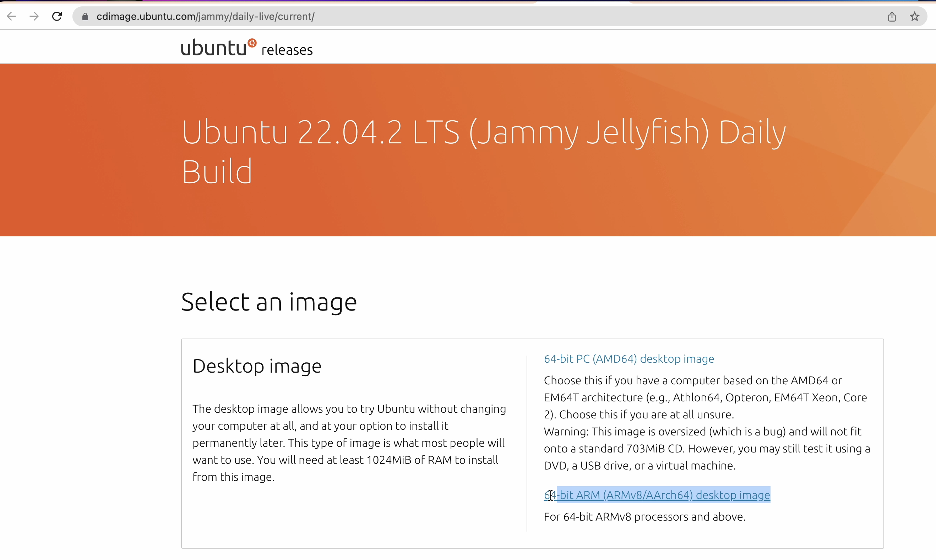
Task: Open the 64-bit PC (AMD64) desktop image link
Action: (628, 358)
